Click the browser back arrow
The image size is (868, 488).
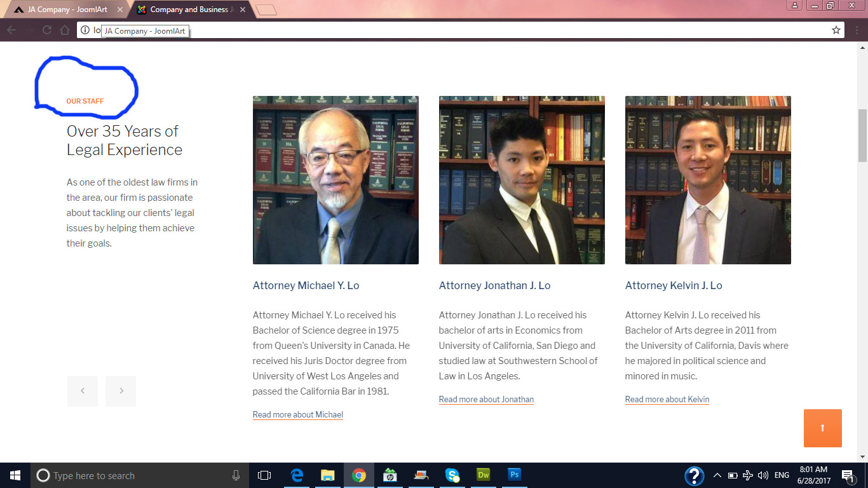pos(11,30)
